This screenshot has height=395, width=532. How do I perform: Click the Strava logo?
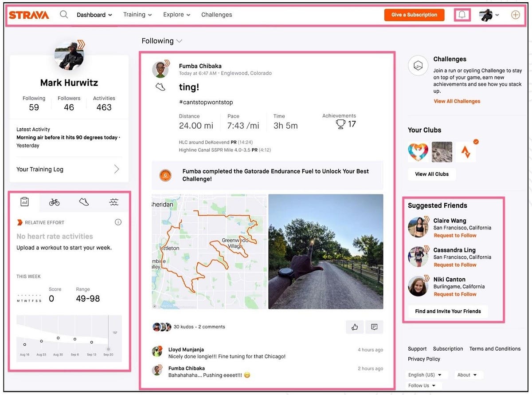[29, 15]
